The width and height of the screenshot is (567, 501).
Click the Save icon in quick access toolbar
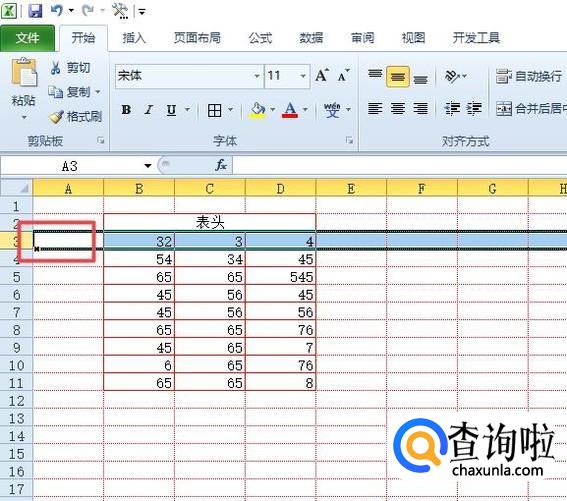[35, 11]
